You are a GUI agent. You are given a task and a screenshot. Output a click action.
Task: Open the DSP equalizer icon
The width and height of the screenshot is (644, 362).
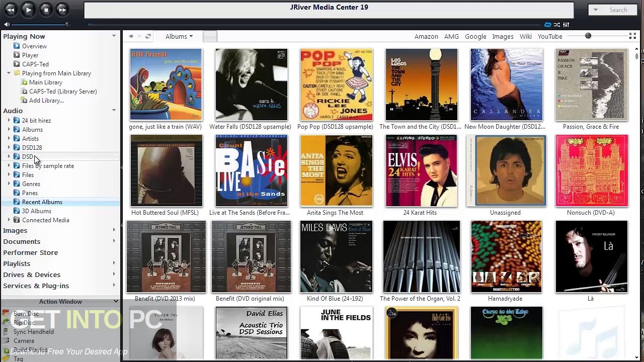(x=566, y=25)
